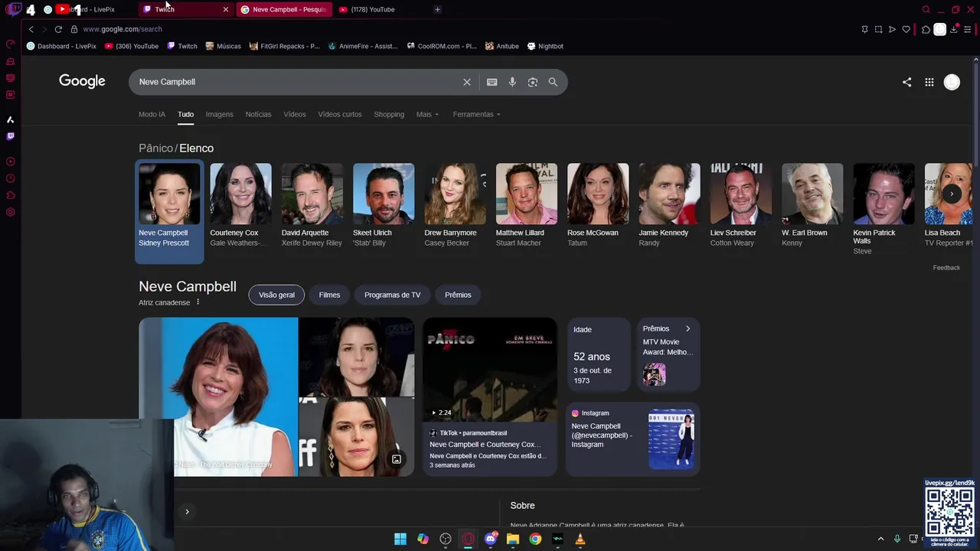Open the image gallery icon on photo
The width and height of the screenshot is (980, 551).
pos(397,459)
